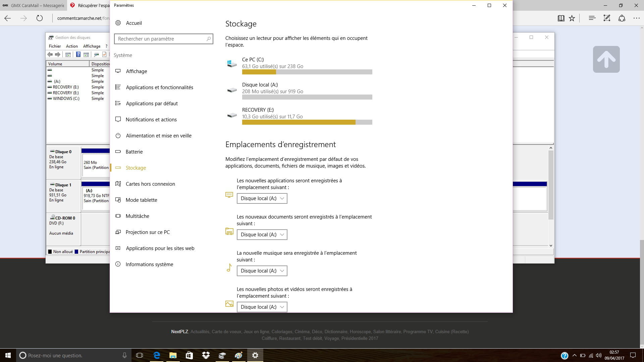The height and width of the screenshot is (362, 644).
Task: Refresh the browser page
Action: 40,18
